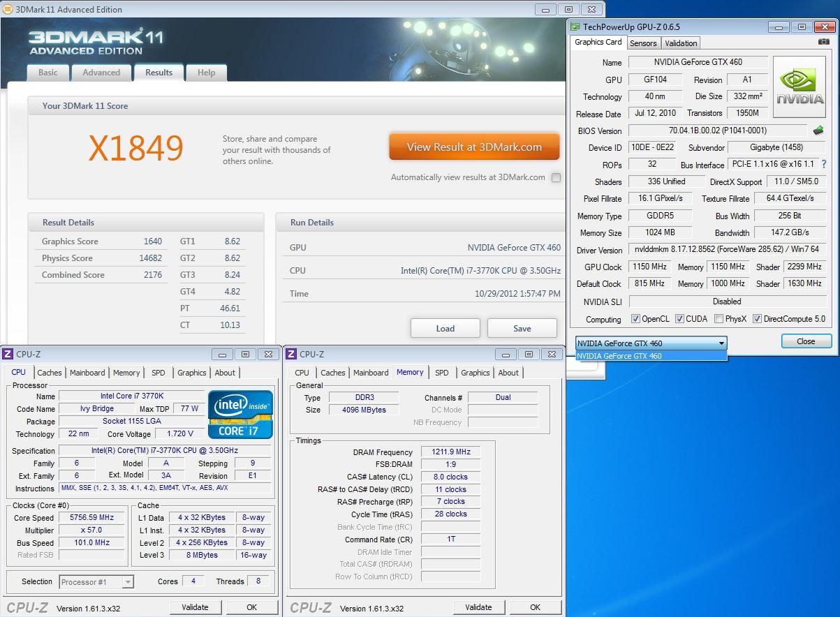Switch to the Advanced tab in 3DMark
This screenshot has height=617, width=840.
pyautogui.click(x=101, y=73)
